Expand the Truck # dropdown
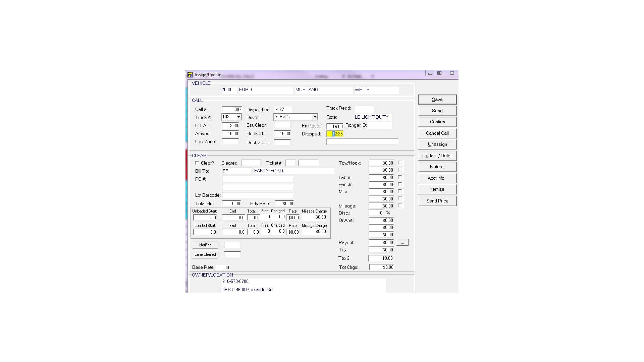 tap(238, 117)
